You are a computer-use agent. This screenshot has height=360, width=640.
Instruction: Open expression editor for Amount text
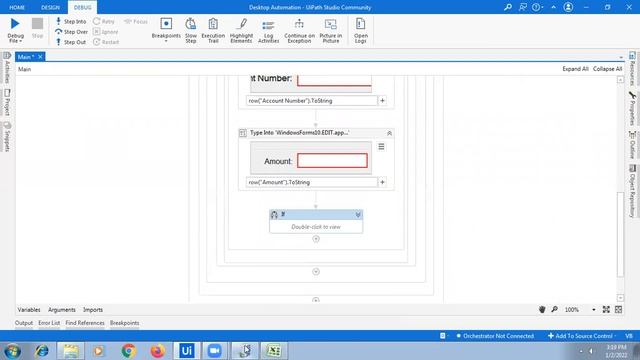[382, 182]
